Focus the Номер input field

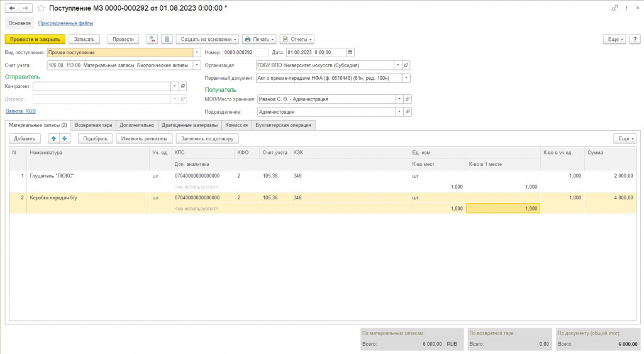coord(245,53)
